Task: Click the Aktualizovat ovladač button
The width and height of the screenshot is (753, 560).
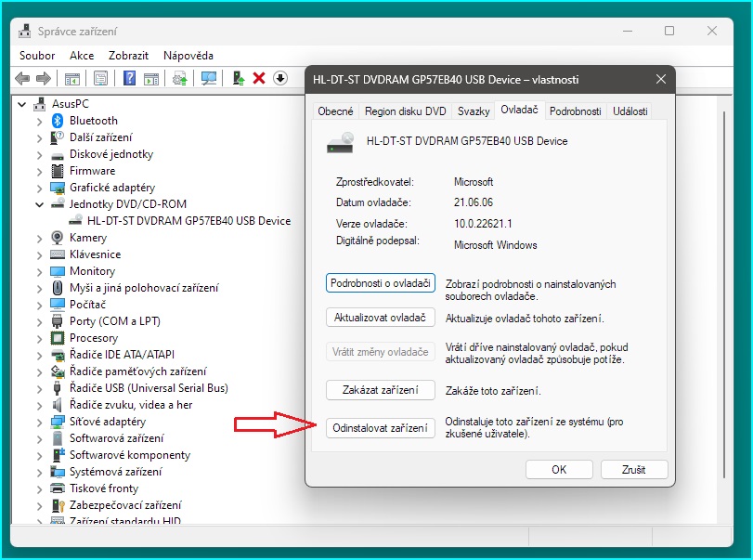Action: tap(381, 318)
